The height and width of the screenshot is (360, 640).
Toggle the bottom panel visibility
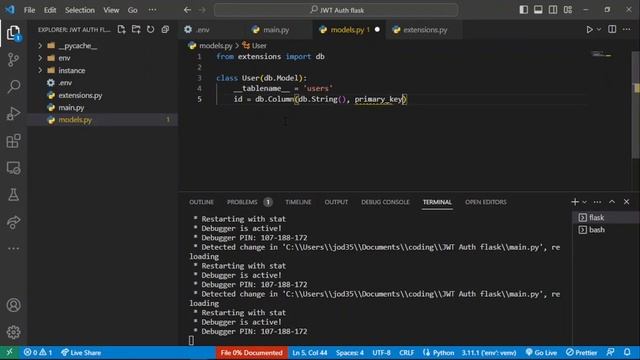(x=538, y=10)
